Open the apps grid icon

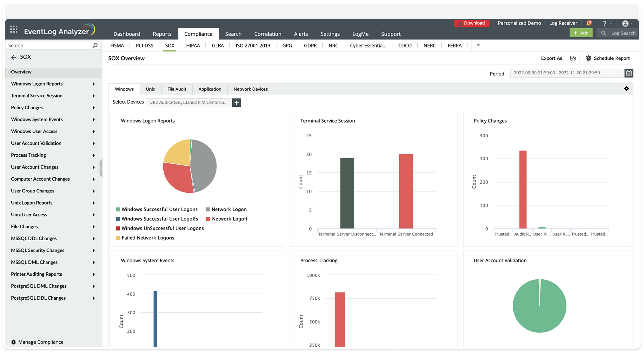coord(14,29)
